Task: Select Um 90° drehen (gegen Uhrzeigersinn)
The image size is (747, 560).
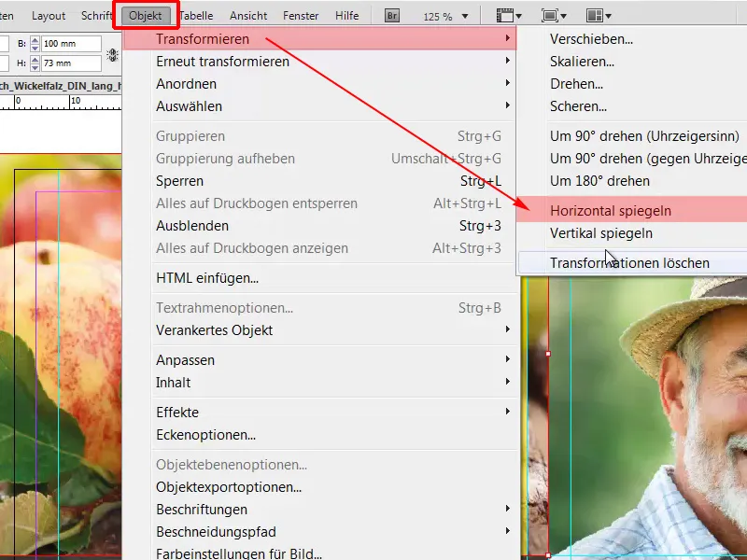Action: (x=632, y=159)
